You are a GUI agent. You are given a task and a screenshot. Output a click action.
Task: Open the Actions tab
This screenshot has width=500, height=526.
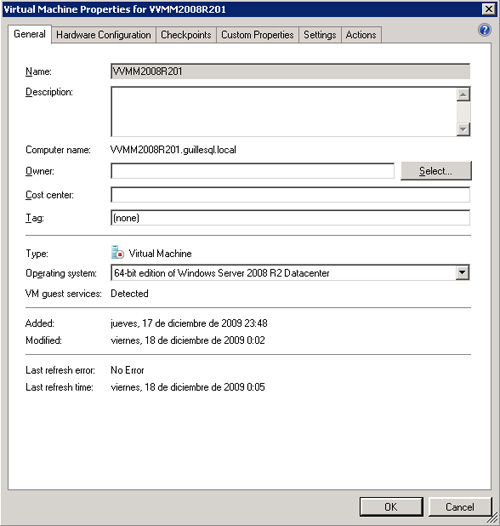361,35
